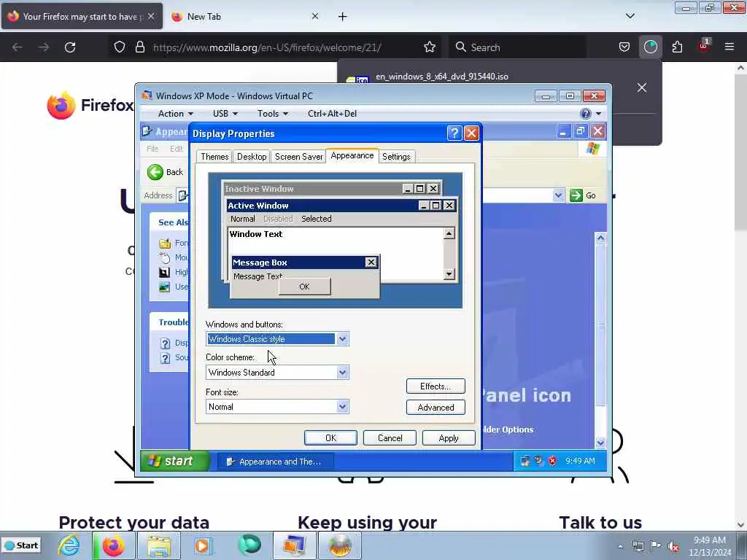Image resolution: width=747 pixels, height=560 pixels.
Task: Open the Virtual PC Action menu
Action: click(x=175, y=113)
